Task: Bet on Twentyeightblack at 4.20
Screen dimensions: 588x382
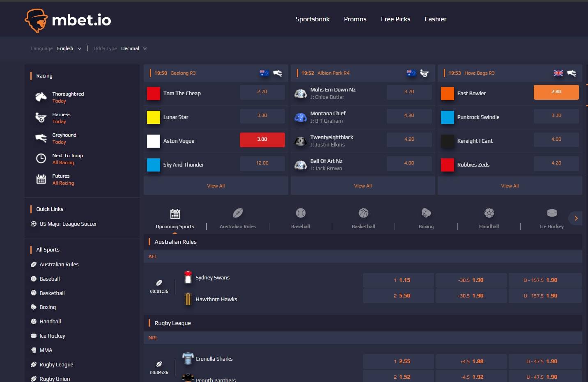Action: coord(409,140)
